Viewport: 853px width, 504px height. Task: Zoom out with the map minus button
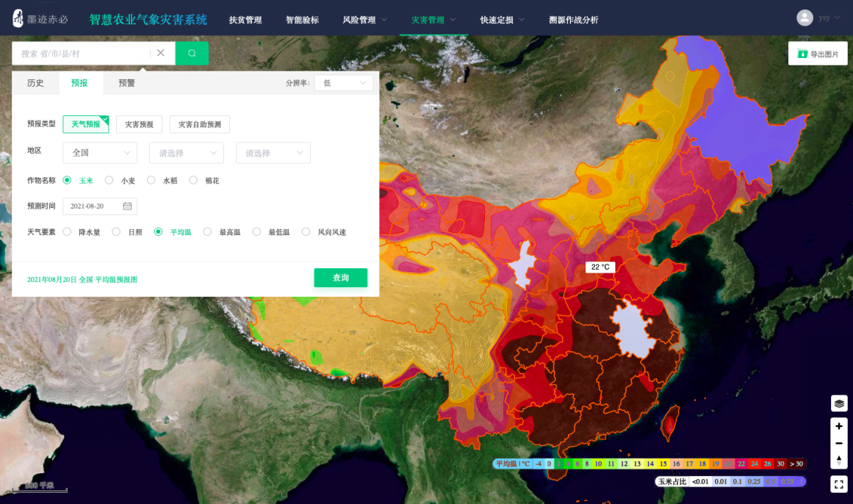tap(839, 444)
